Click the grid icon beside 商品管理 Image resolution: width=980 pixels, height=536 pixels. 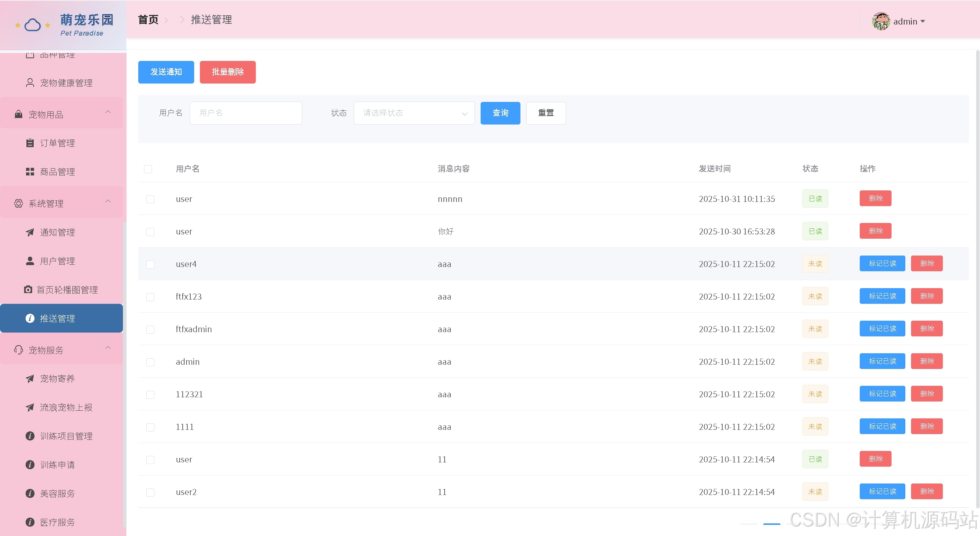[30, 172]
